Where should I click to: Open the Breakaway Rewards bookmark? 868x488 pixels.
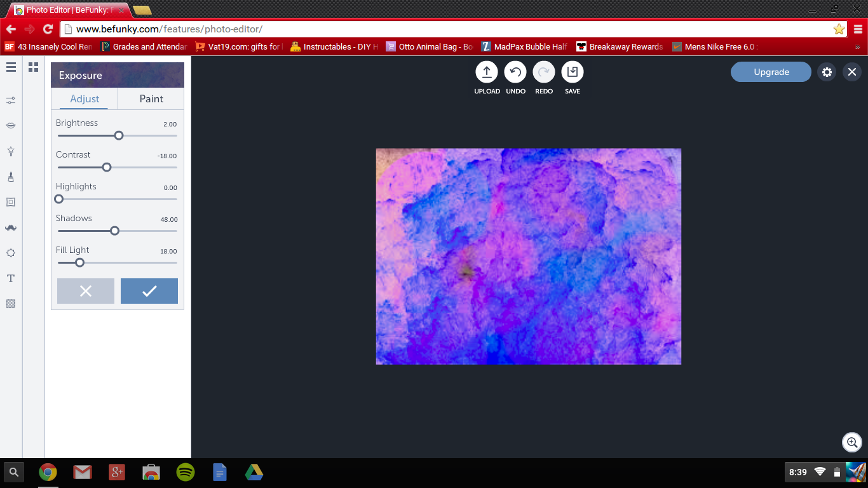[620, 46]
